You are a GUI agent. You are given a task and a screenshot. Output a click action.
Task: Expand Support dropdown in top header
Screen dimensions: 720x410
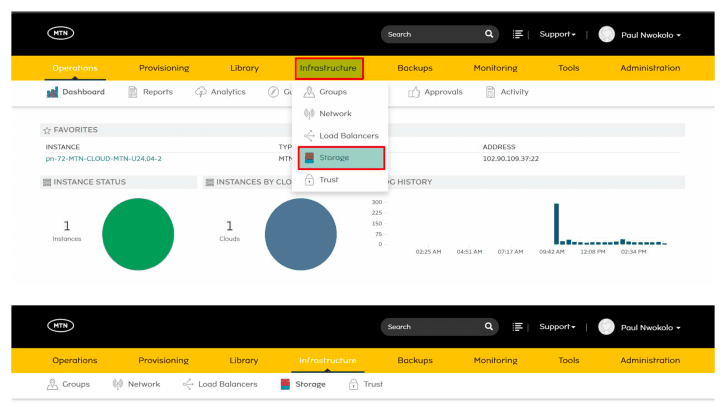(557, 34)
